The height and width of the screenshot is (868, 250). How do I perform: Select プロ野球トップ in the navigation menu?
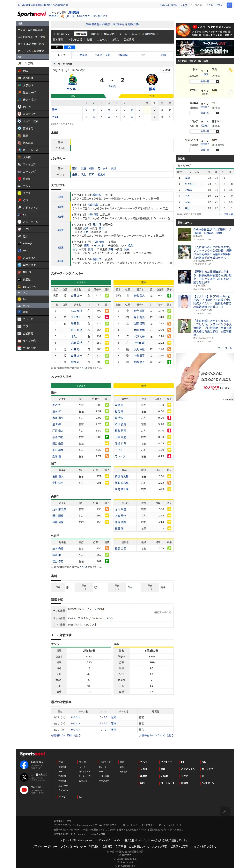click(x=61, y=34)
